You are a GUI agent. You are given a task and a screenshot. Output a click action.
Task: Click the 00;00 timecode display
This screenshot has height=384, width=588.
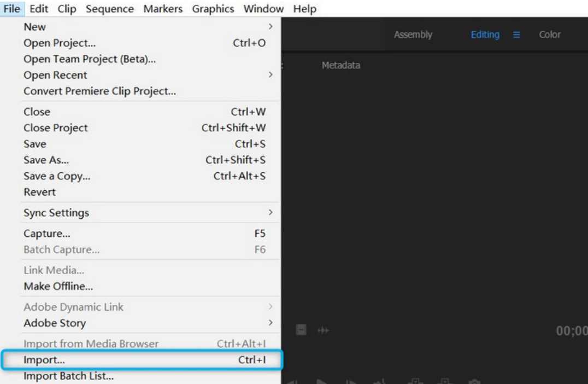[x=572, y=331]
